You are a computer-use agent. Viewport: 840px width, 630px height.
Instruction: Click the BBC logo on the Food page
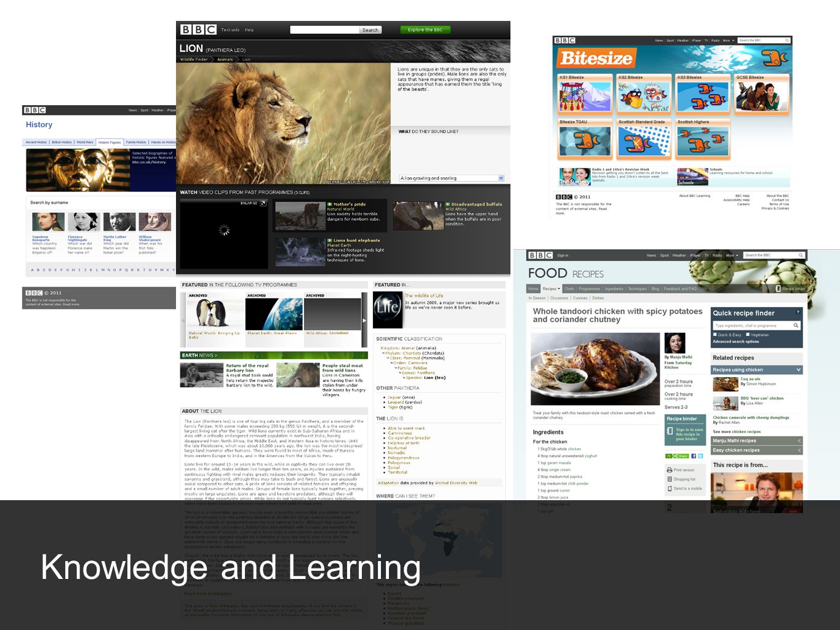click(x=540, y=255)
